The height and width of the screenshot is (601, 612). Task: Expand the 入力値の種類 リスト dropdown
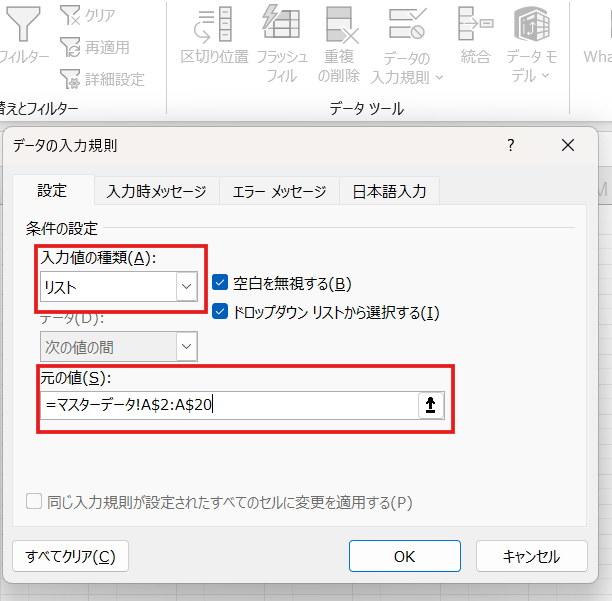[x=186, y=287]
